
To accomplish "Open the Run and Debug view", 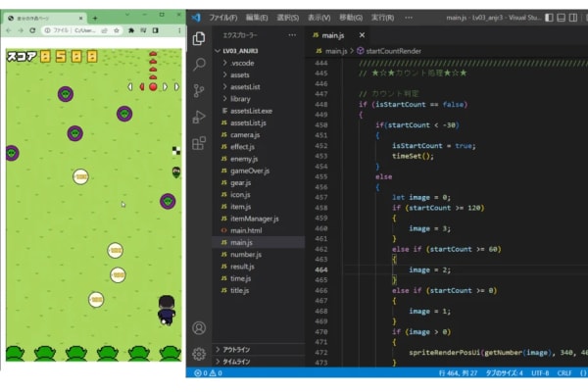I will point(199,118).
